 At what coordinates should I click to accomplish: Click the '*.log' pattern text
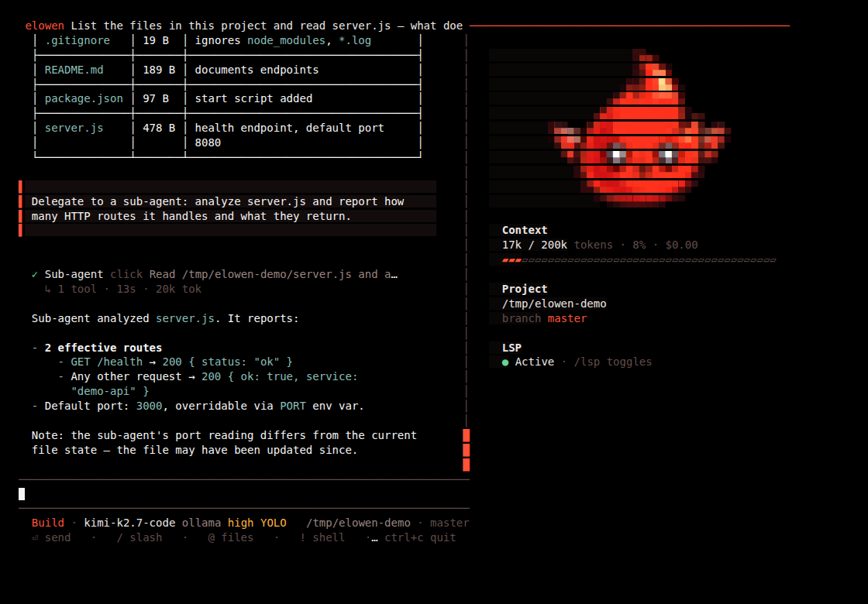[x=355, y=41]
